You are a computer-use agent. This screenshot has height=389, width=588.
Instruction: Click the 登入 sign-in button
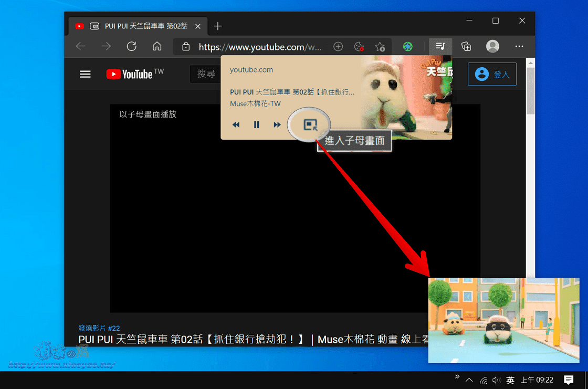point(492,74)
